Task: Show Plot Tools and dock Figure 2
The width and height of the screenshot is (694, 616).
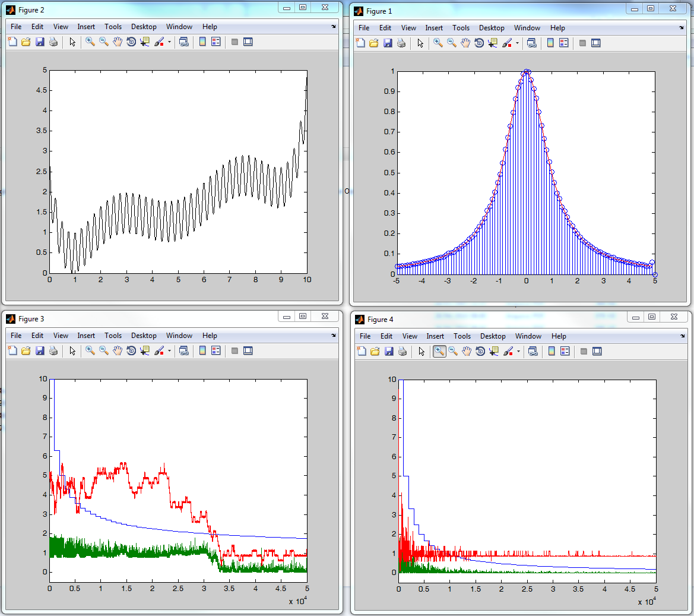Action: pyautogui.click(x=248, y=42)
